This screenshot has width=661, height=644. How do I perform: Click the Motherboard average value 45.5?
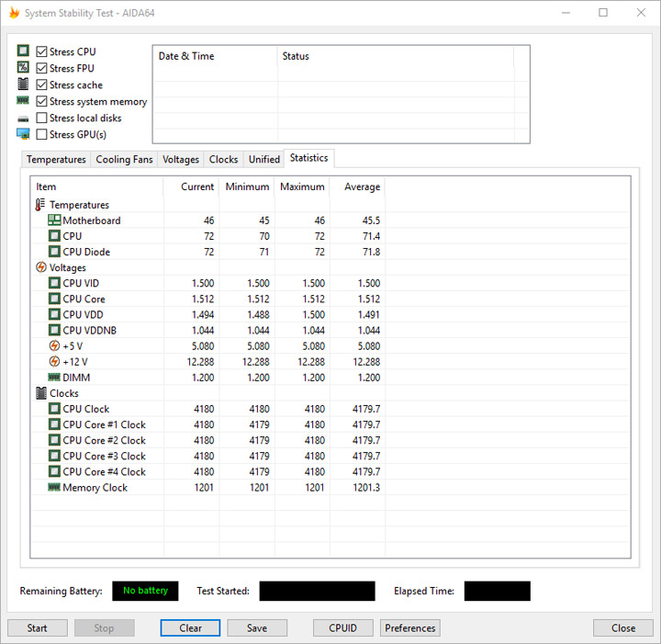371,220
